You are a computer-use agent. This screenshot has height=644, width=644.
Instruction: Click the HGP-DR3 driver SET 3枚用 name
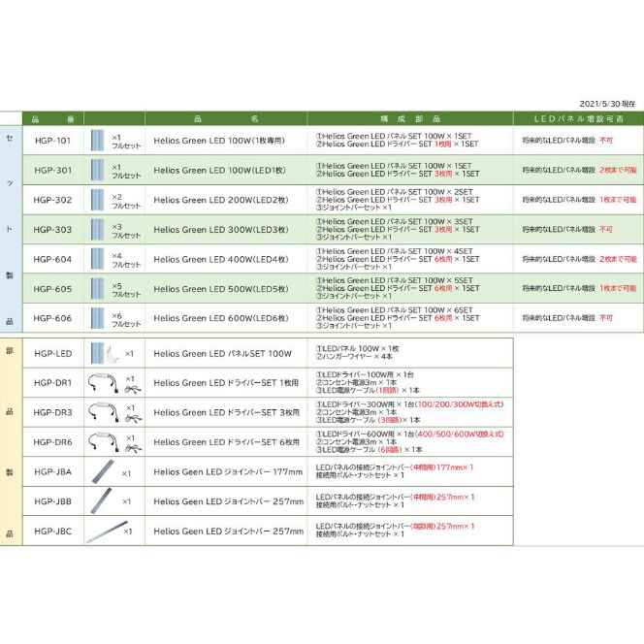pyautogui.click(x=227, y=412)
